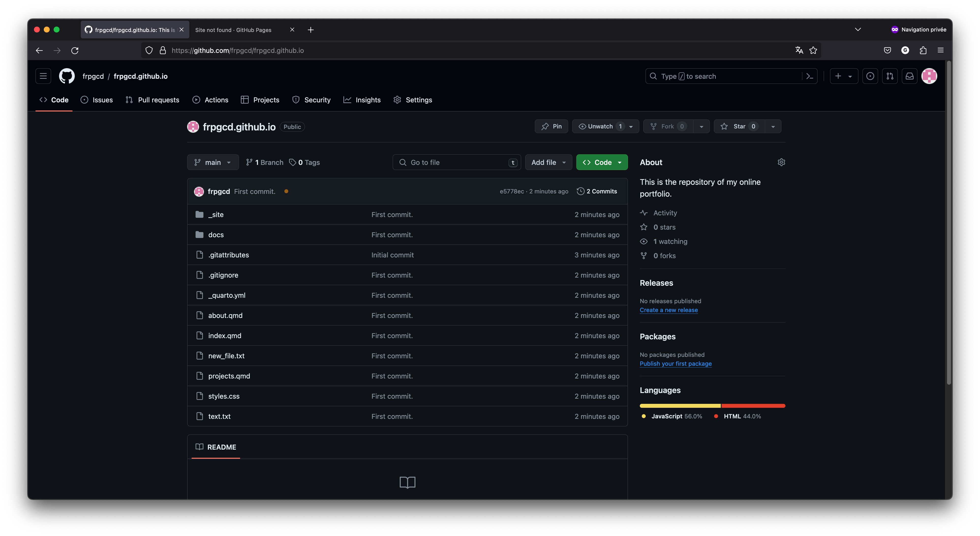Bookmark this page with star icon
The image size is (980, 536).
[x=813, y=50]
